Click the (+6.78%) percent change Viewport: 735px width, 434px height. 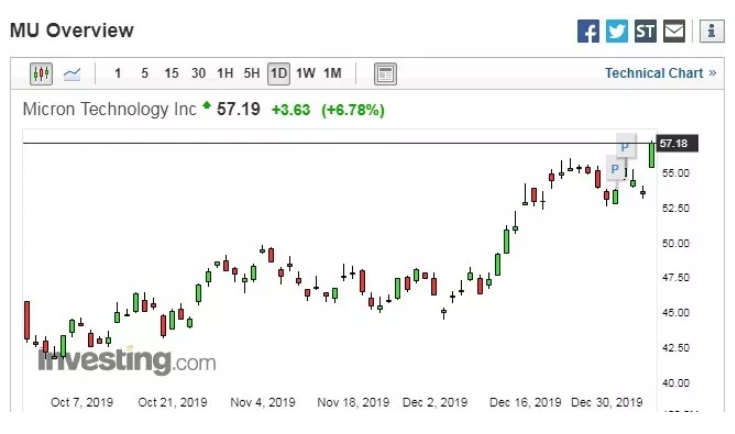coord(353,110)
